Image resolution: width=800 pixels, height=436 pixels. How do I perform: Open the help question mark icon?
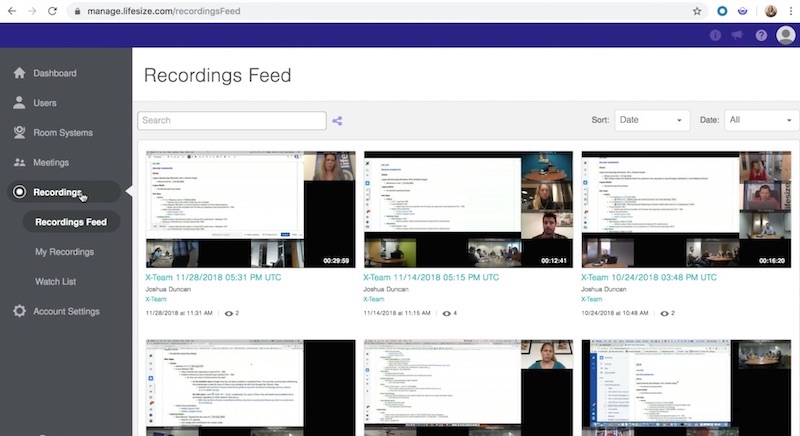click(761, 35)
